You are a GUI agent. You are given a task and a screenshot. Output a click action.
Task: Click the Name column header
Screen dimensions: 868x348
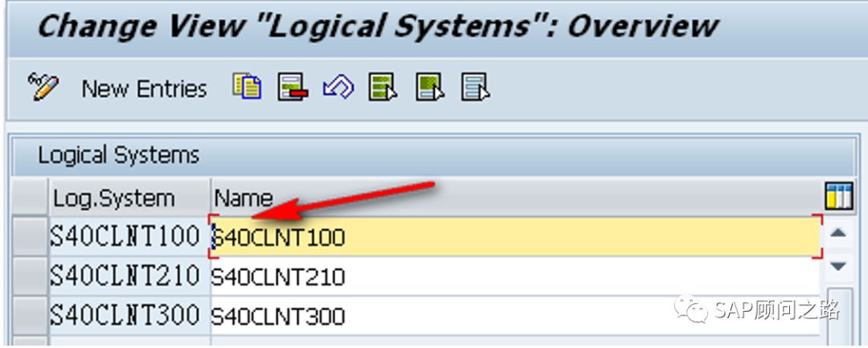coord(515,198)
